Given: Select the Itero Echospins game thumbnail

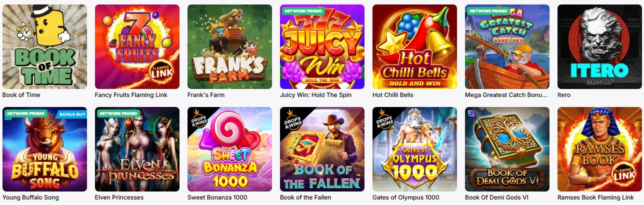Looking at the screenshot, I should pos(599,46).
